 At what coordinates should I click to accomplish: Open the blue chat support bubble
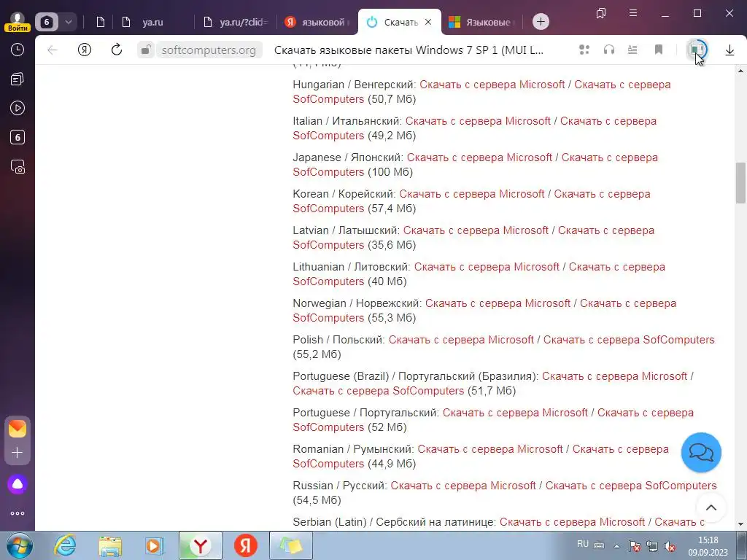[x=701, y=452]
